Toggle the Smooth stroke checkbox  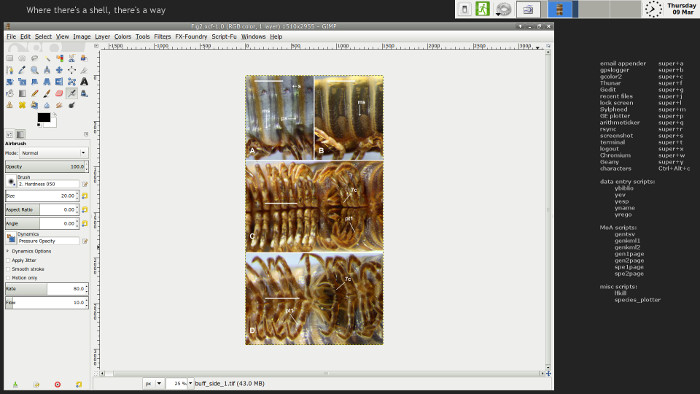tap(8, 269)
